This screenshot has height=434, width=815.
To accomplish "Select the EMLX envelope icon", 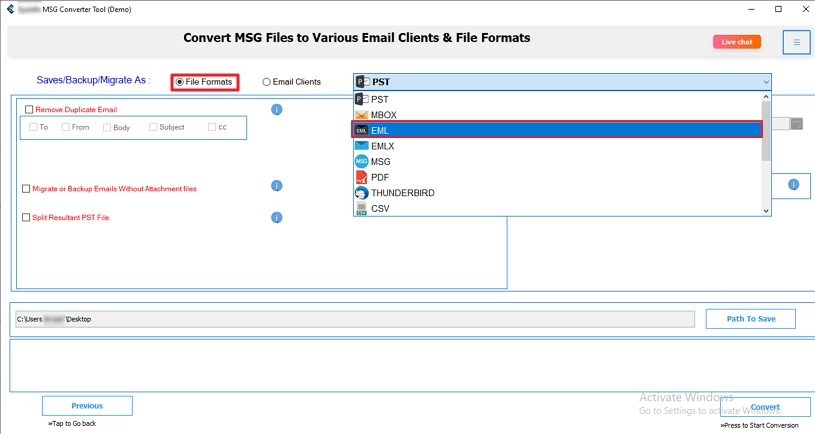I will 362,146.
